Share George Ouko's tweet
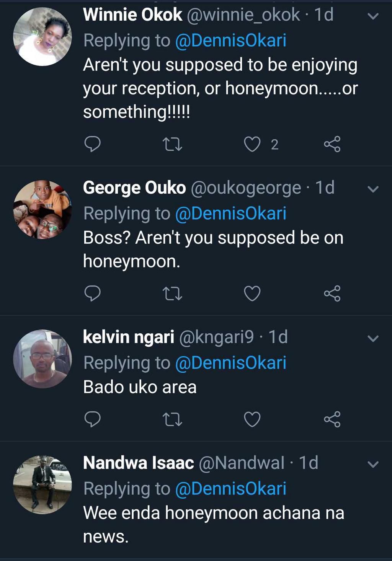The height and width of the screenshot is (561, 392). point(332,294)
